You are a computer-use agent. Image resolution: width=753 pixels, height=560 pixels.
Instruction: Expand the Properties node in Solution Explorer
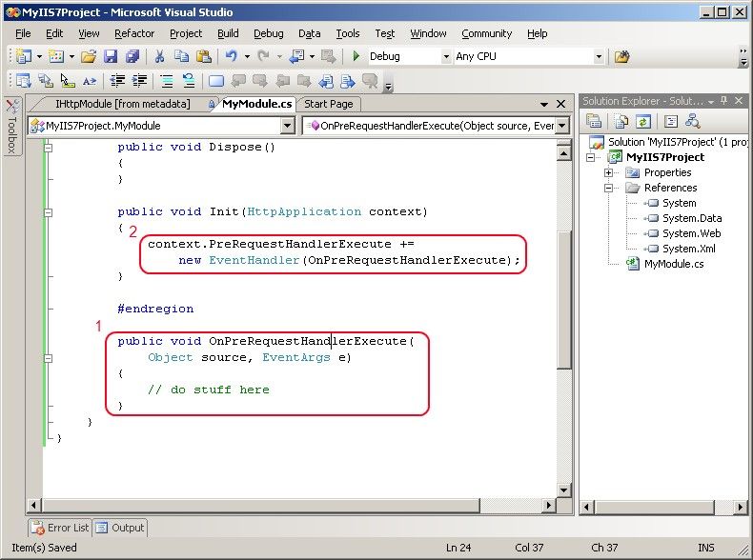pos(609,172)
